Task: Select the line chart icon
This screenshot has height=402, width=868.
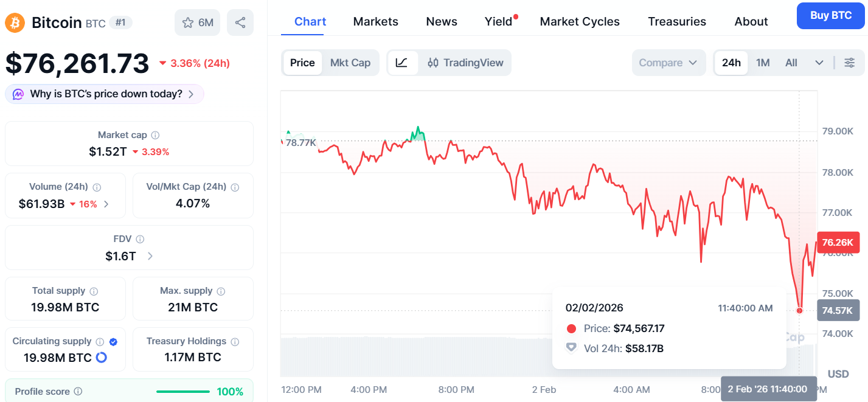Action: click(401, 63)
